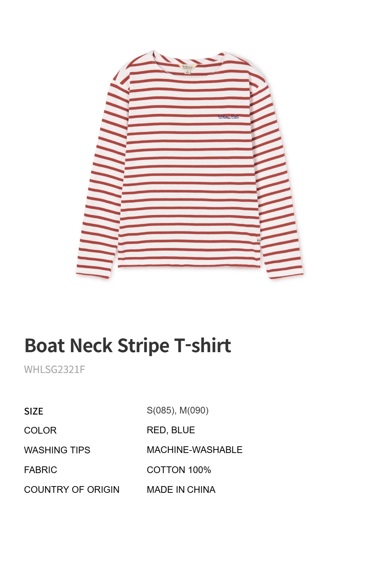
Task: Click the SIZE label
Action: [x=34, y=411]
